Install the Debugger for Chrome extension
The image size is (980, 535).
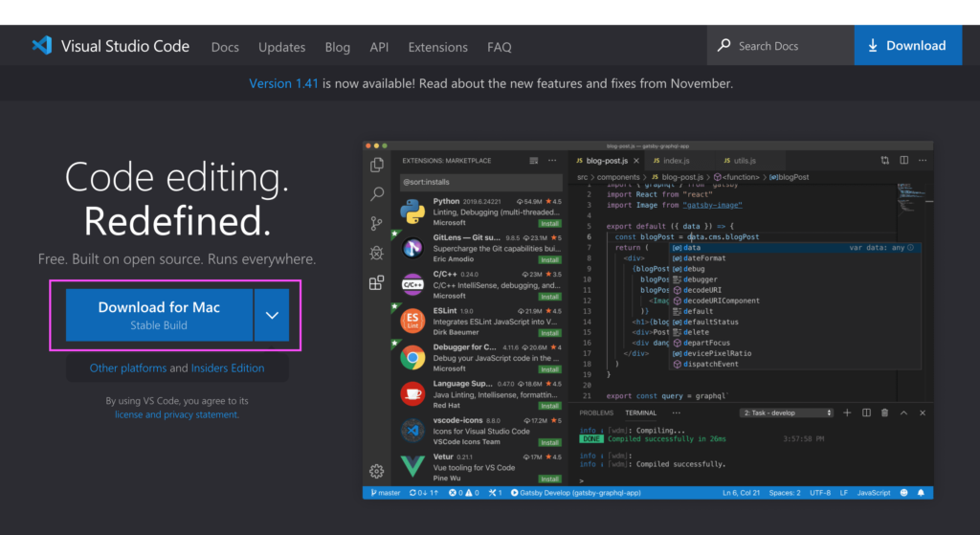550,369
